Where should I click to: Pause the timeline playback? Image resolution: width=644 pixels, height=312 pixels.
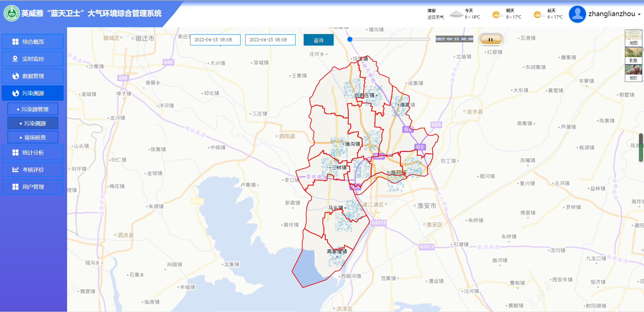[490, 40]
